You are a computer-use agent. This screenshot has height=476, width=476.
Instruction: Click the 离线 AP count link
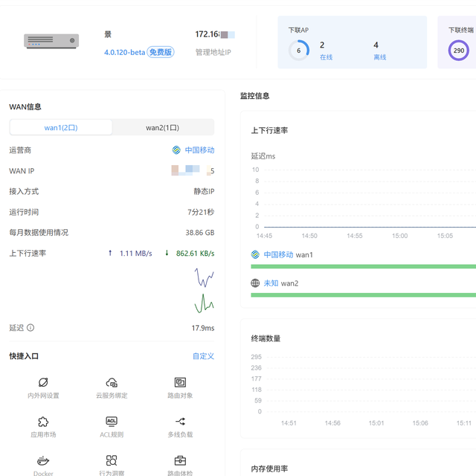point(380,57)
